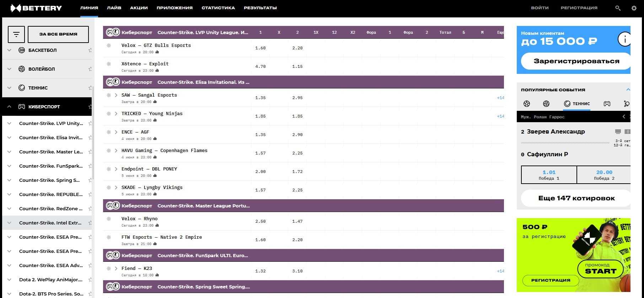Image resolution: width=644 pixels, height=298 pixels.
Task: Expand the SAW – Sangal Esports match row
Action: [116, 95]
